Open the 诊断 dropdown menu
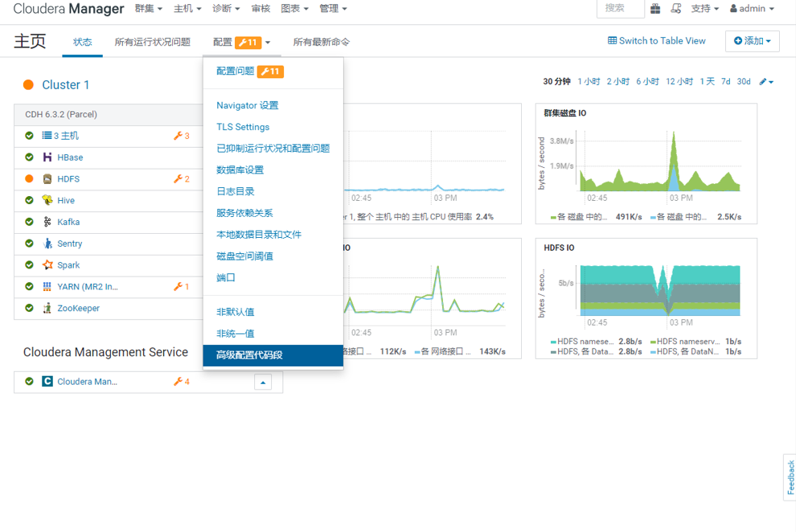Viewport: 796px width, 532px height. click(x=226, y=9)
